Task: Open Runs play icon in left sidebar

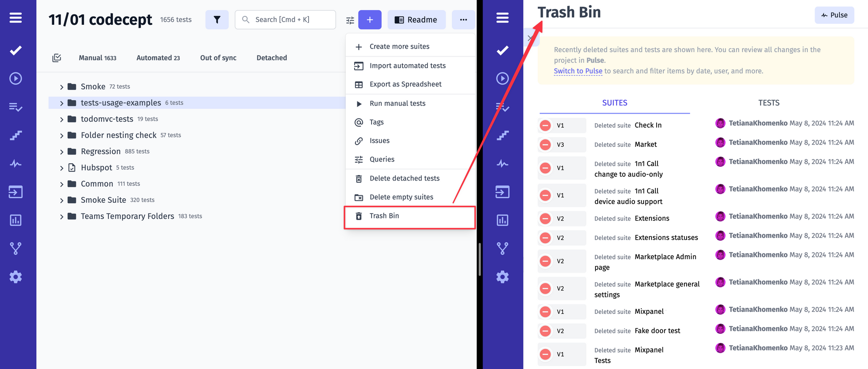Action: coord(16,79)
